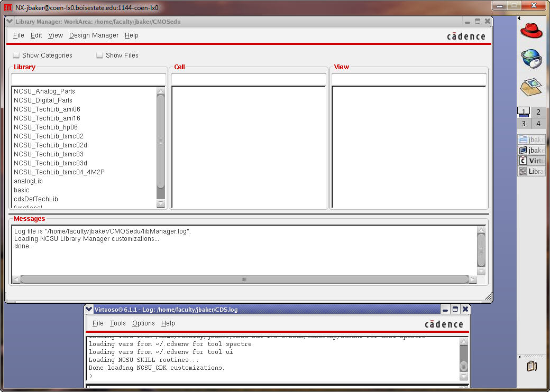This screenshot has width=550, height=392.
Task: Select NCSU_Analog_Parts library
Action: point(44,91)
